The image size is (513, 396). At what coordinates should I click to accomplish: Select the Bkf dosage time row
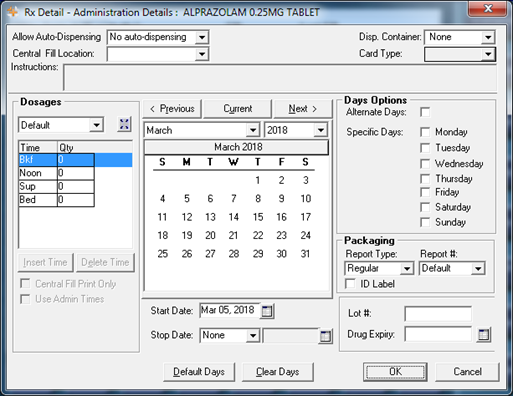pyautogui.click(x=75, y=160)
